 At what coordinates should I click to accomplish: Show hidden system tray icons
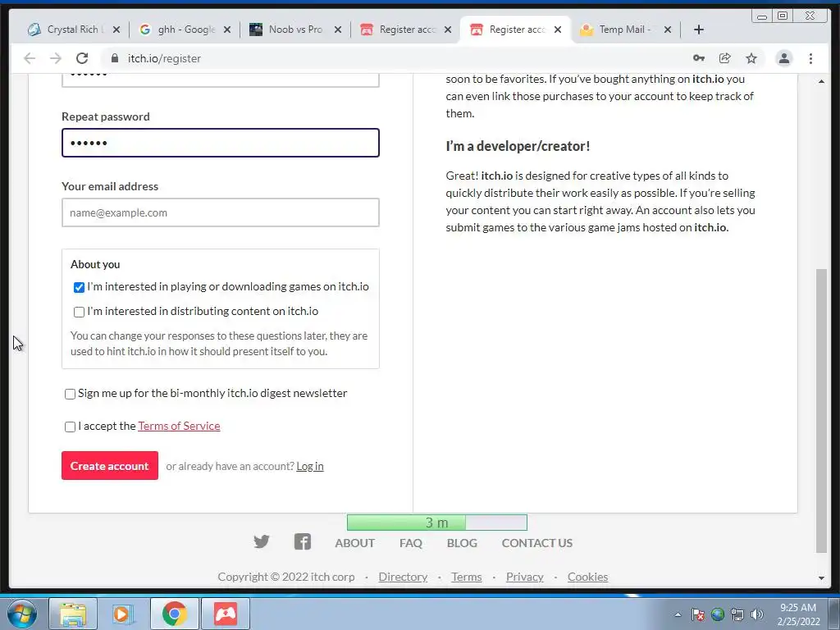tap(678, 614)
